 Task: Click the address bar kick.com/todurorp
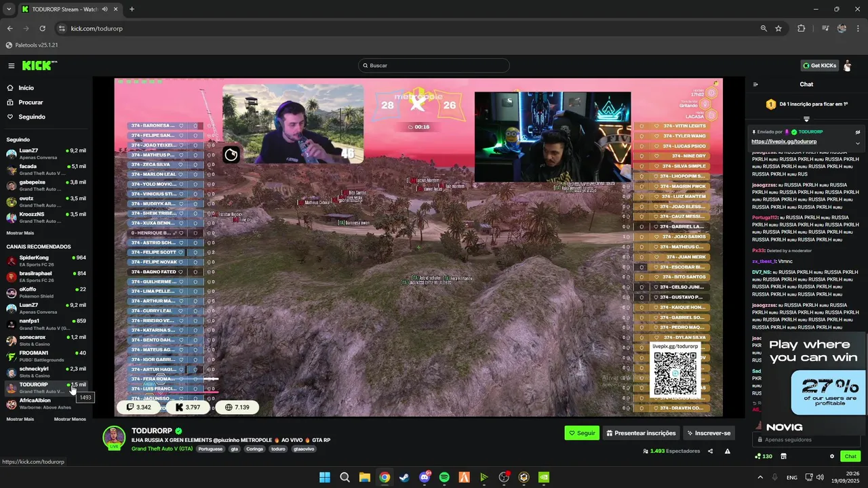(96, 28)
